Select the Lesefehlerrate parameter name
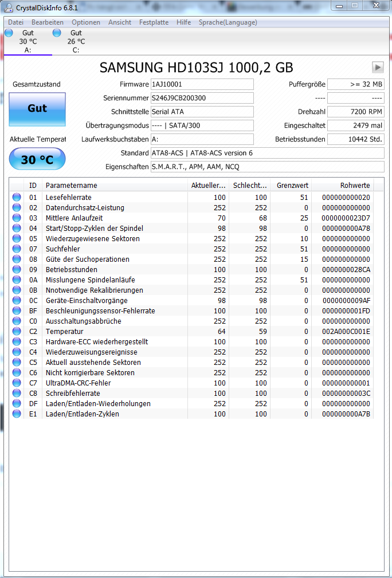 [69, 197]
